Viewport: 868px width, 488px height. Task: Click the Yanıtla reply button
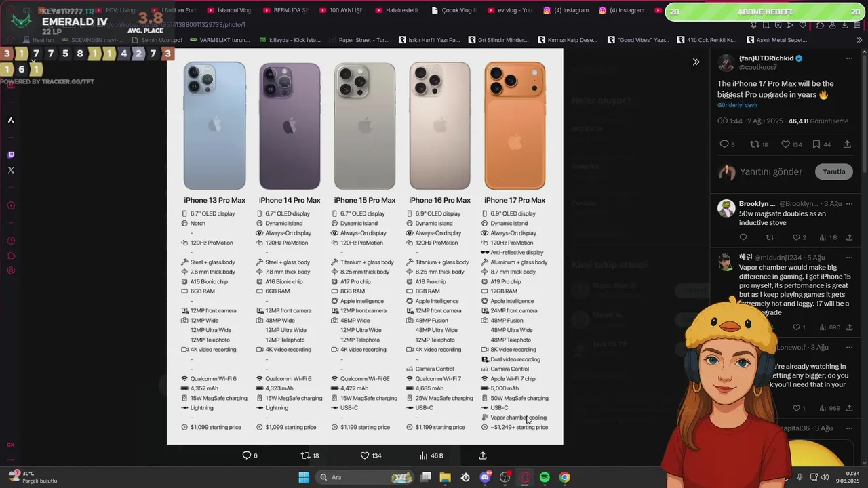[x=833, y=171]
